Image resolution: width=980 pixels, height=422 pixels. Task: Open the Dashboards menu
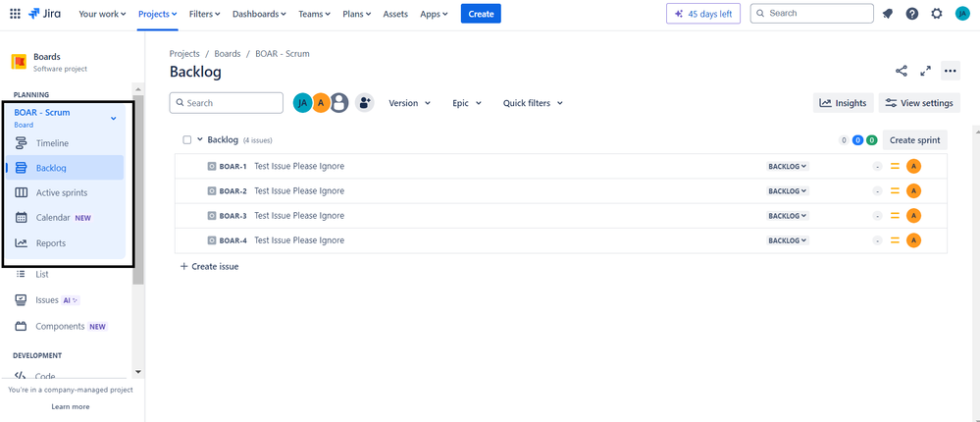point(259,14)
